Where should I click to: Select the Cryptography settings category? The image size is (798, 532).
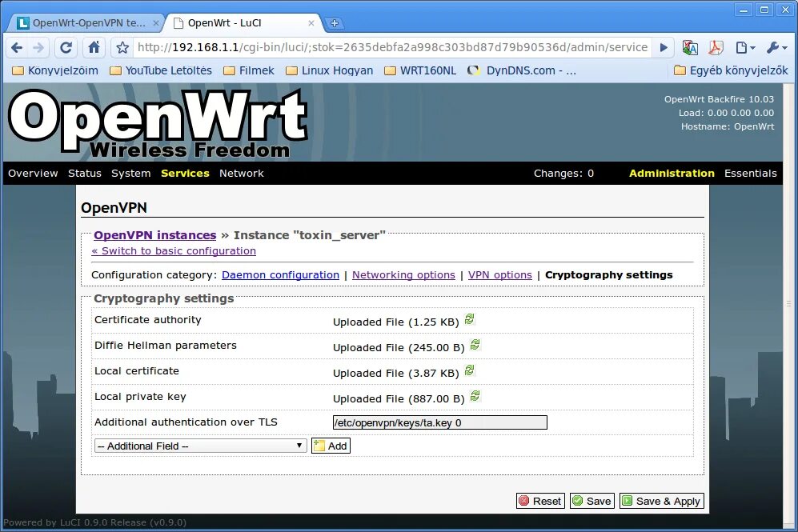[x=608, y=275]
